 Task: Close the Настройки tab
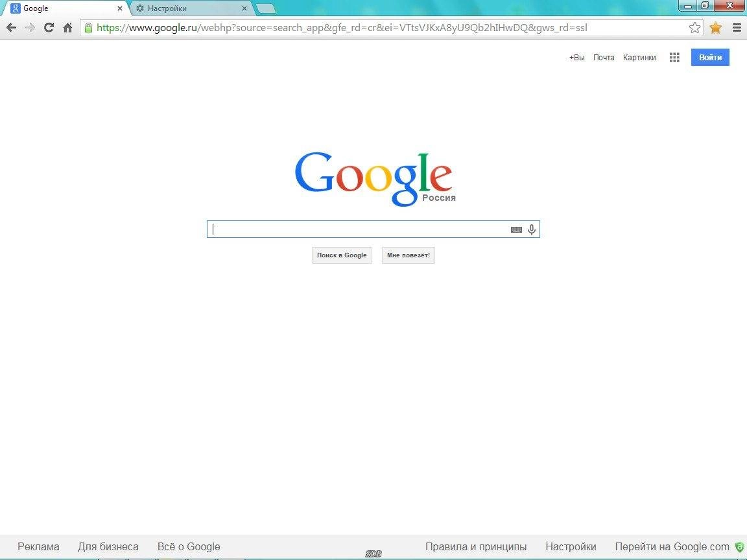point(244,8)
